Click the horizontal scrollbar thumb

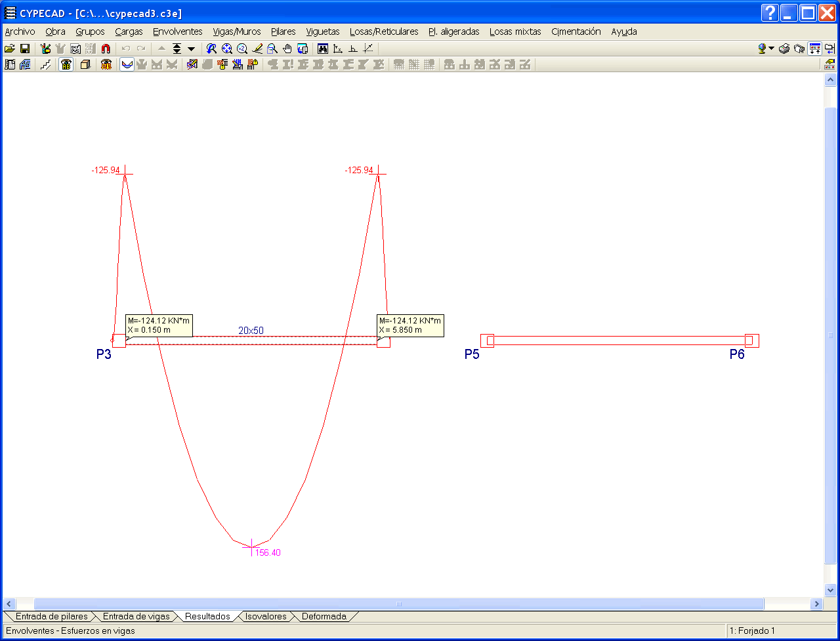[399, 604]
